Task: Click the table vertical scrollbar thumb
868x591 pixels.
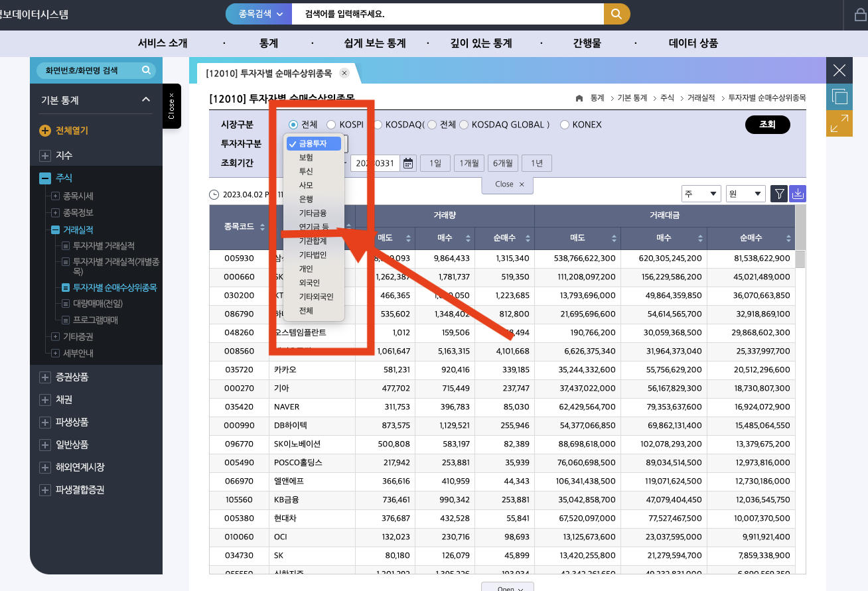Action: (x=800, y=259)
